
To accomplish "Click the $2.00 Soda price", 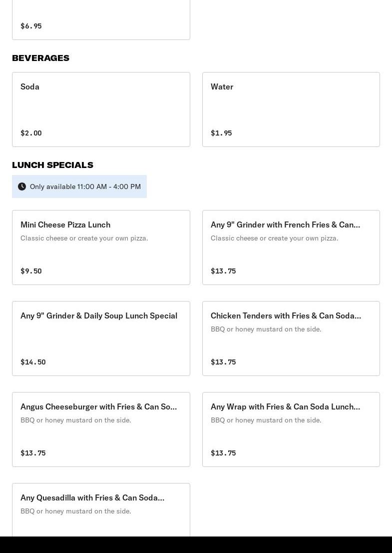I will point(31,133).
